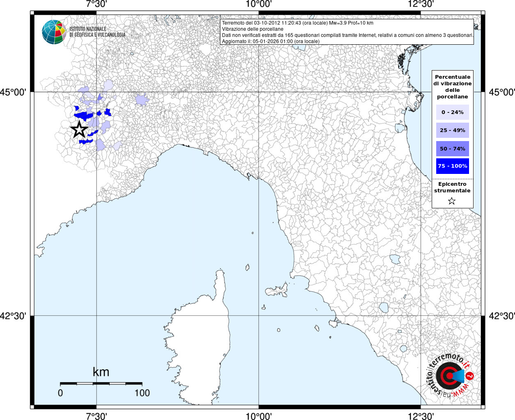The width and height of the screenshot is (515, 420).
Task: Click scale bar value 100
Action: point(142,393)
